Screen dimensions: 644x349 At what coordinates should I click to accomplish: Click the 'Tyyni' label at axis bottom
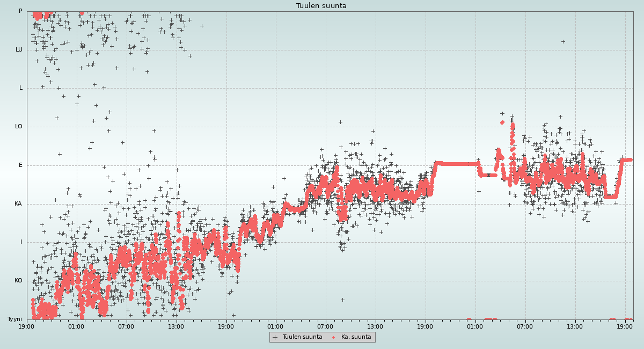[15, 319]
